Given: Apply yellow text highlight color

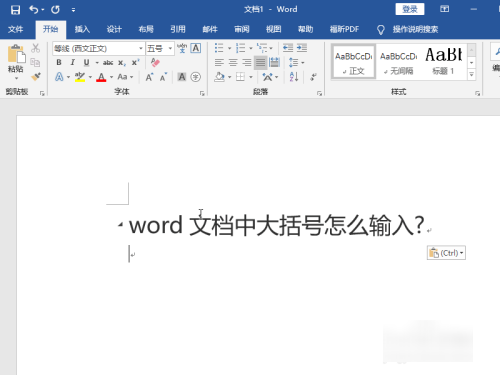Looking at the screenshot, I should pyautogui.click(x=80, y=77).
